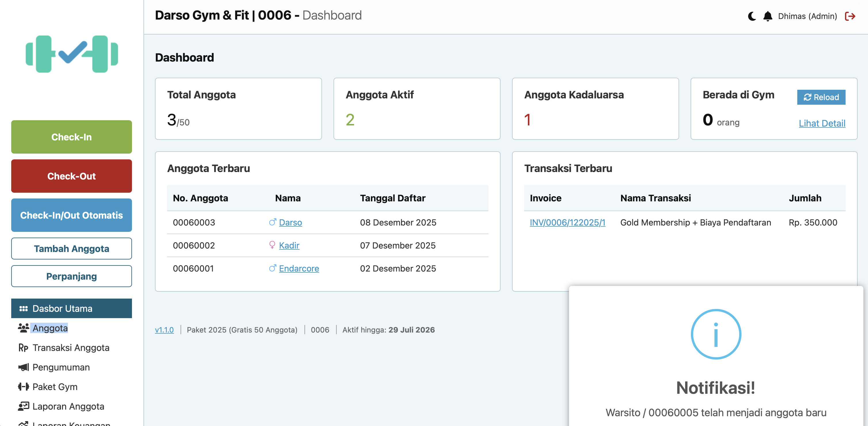Click the Anggota group icon in sidebar

coord(23,328)
